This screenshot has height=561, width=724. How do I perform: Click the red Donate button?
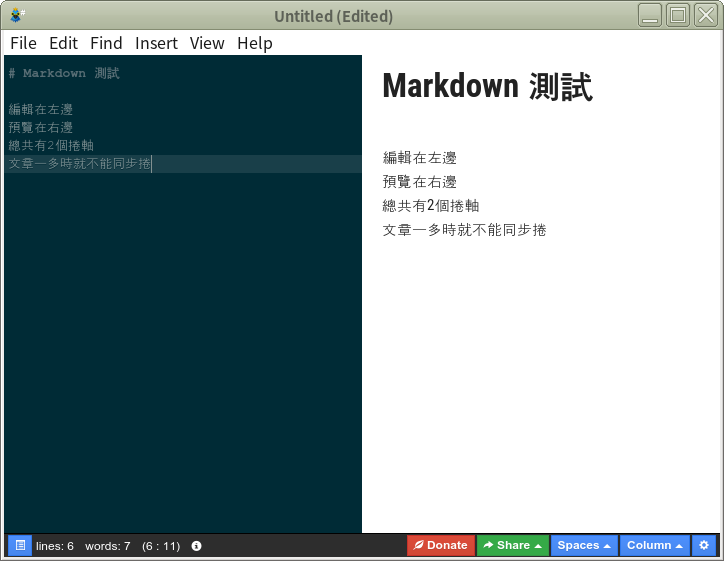(x=440, y=545)
